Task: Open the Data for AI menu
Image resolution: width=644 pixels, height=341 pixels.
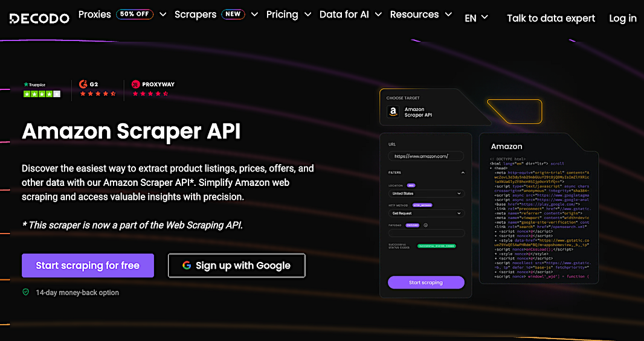Action: (344, 14)
